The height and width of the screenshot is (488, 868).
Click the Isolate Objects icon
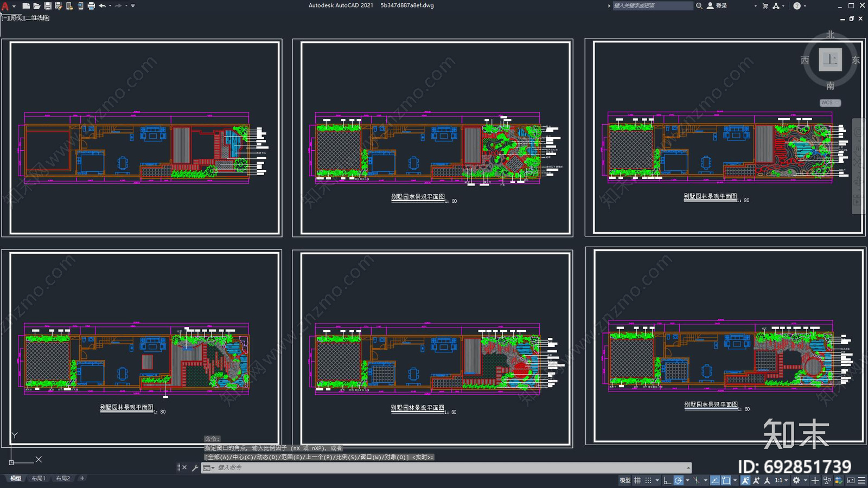pos(827,480)
